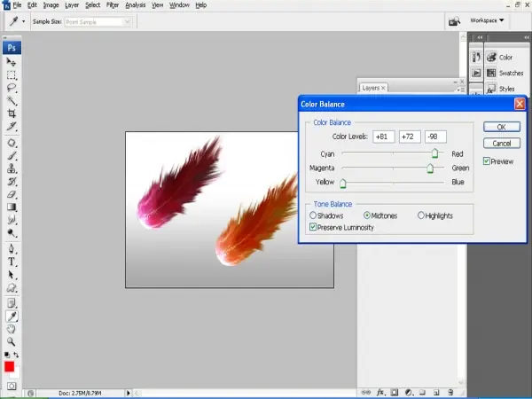Select the Eyedropper tool in toolbox
The height and width of the screenshot is (399, 532).
(12, 317)
